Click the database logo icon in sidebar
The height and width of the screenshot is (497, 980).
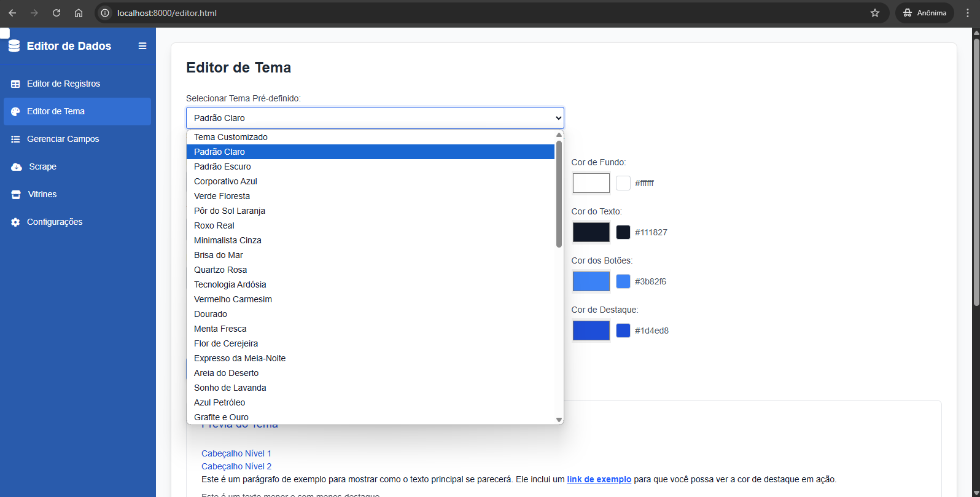[x=14, y=46]
